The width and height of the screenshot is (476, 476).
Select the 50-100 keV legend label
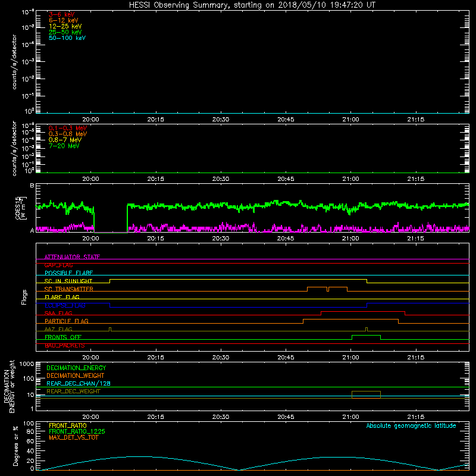pyautogui.click(x=67, y=37)
